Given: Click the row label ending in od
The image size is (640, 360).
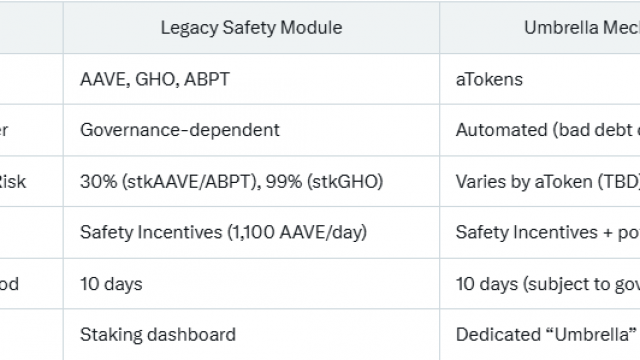Looking at the screenshot, I should (31, 284).
